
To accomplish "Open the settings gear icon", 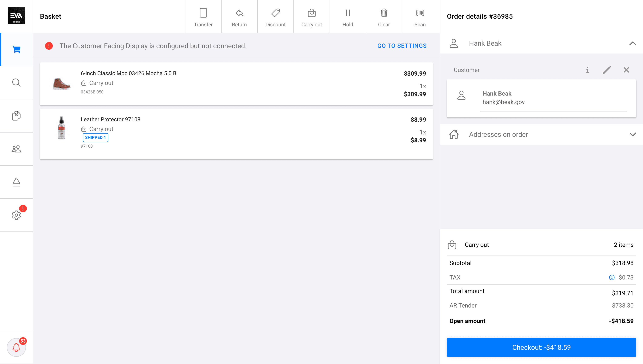I will (16, 215).
